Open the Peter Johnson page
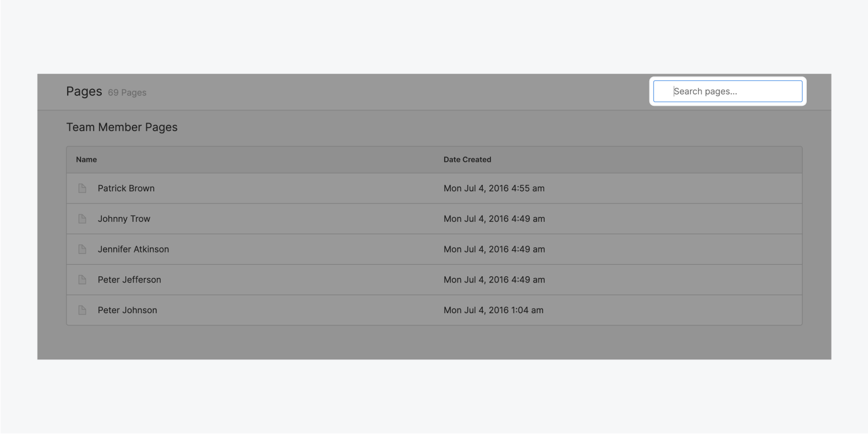 click(127, 310)
